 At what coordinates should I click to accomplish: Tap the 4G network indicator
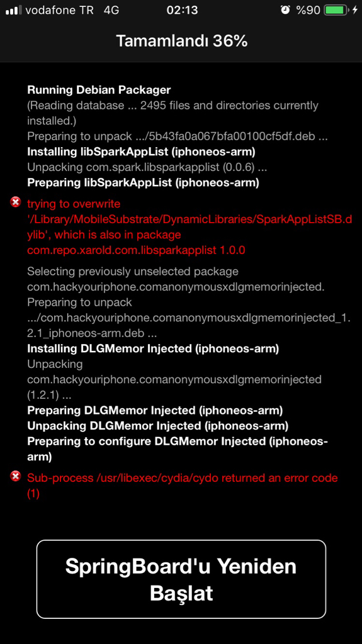[111, 10]
